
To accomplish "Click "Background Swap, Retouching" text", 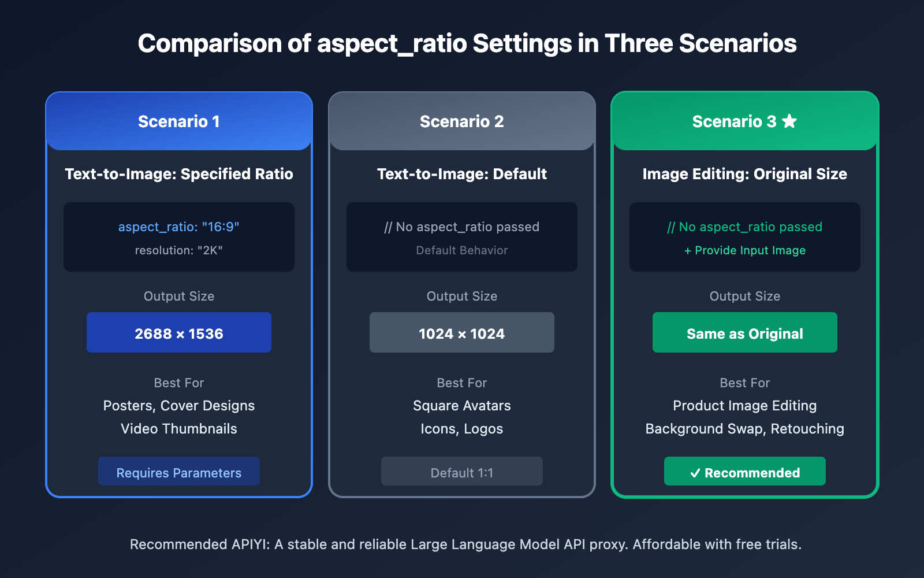I will click(745, 429).
